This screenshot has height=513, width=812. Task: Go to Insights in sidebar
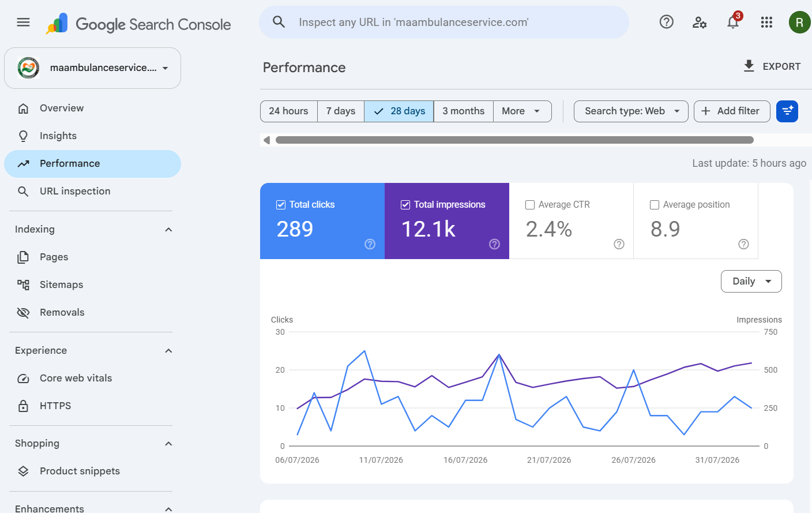(x=92, y=136)
